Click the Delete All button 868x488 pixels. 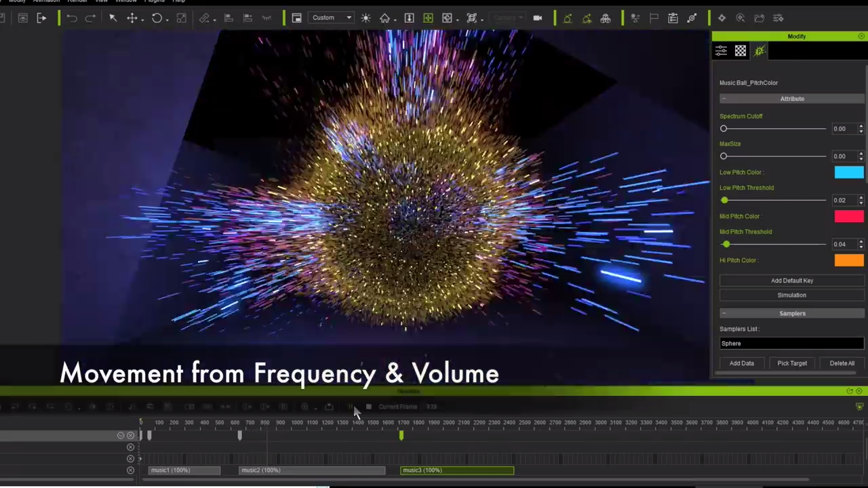click(842, 363)
